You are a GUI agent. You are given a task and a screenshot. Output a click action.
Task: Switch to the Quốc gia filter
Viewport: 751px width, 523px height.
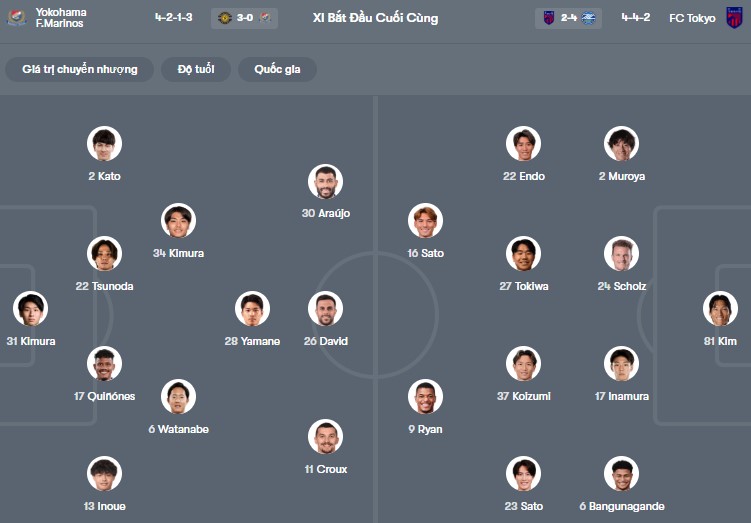coord(277,69)
